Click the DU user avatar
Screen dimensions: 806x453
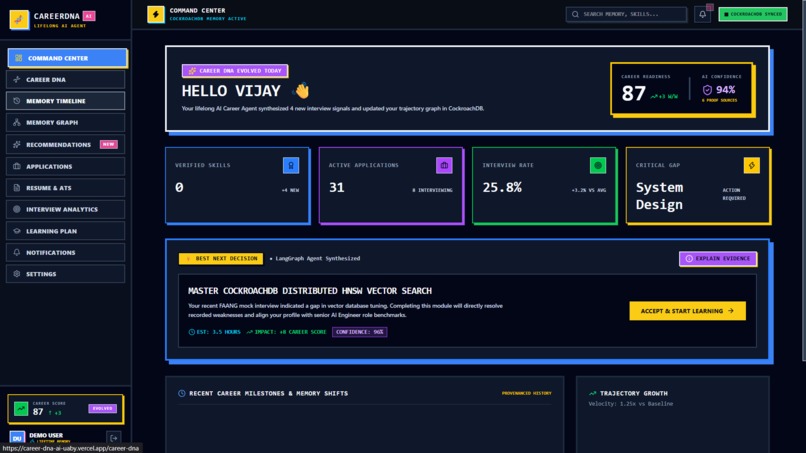[17, 438]
